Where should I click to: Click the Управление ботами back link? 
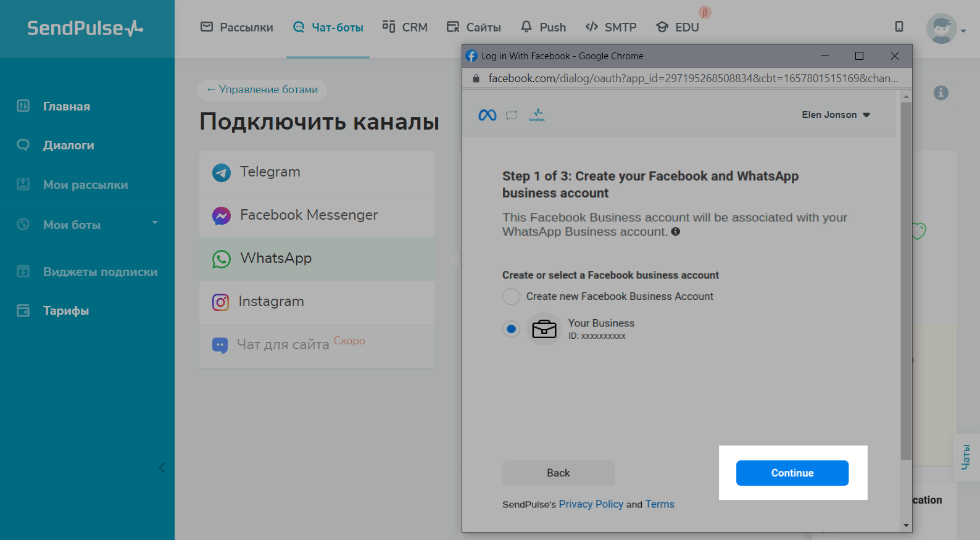click(262, 89)
